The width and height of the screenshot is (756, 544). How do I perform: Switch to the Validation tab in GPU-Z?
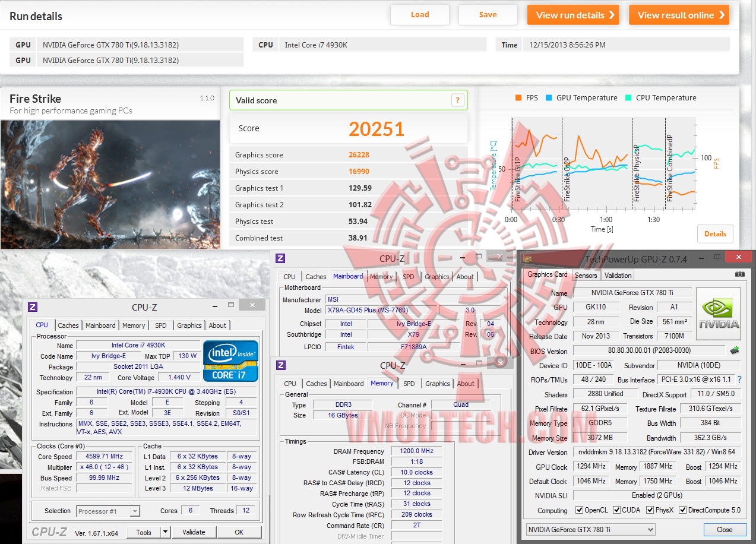point(618,275)
